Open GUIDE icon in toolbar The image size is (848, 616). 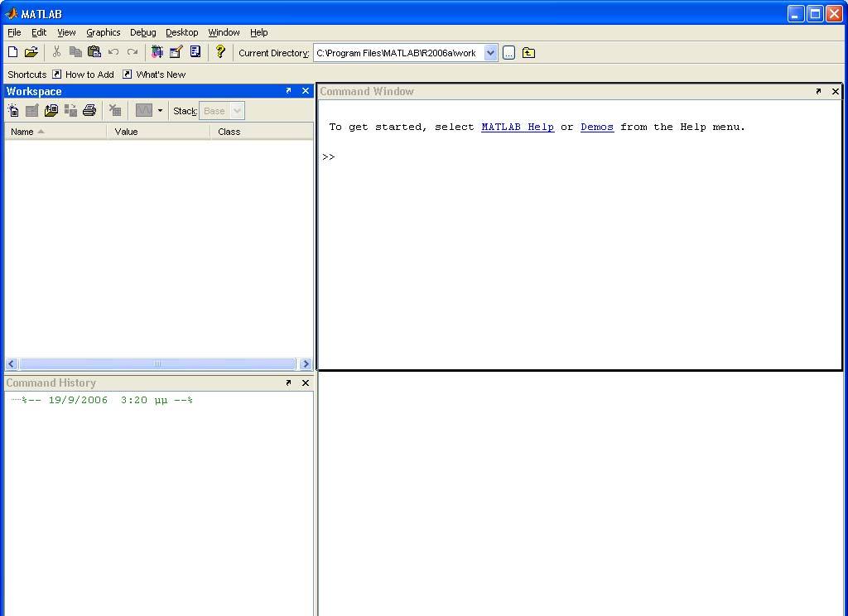176,52
